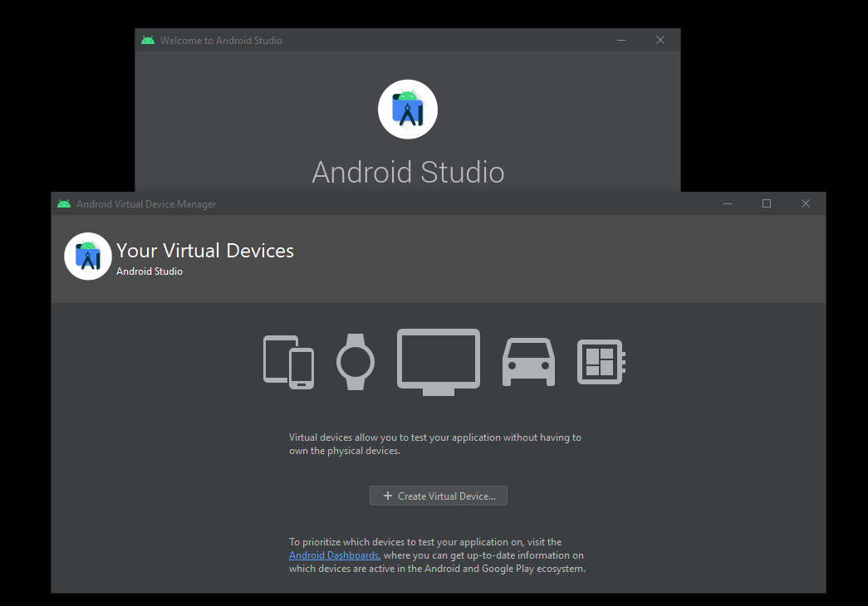Click the Android Studio logo beside Your Virtual Devices
This screenshot has height=606, width=868.
pyautogui.click(x=87, y=256)
